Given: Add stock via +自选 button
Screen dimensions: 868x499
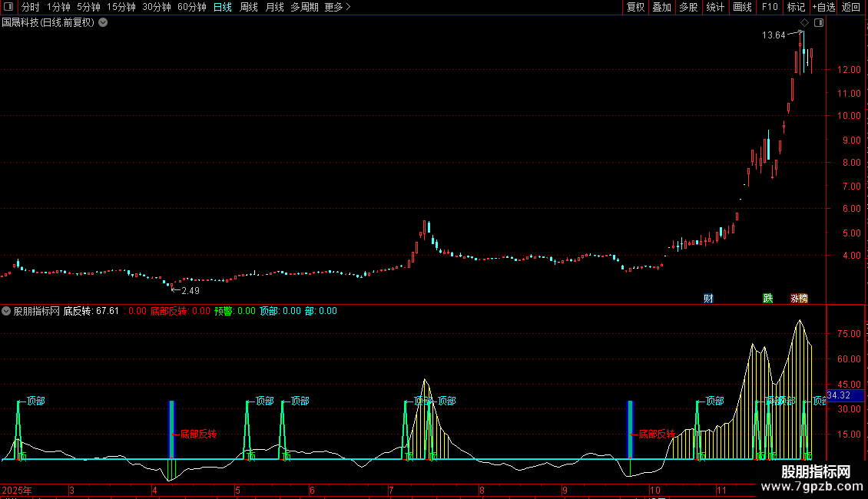Looking at the screenshot, I should [x=823, y=7].
